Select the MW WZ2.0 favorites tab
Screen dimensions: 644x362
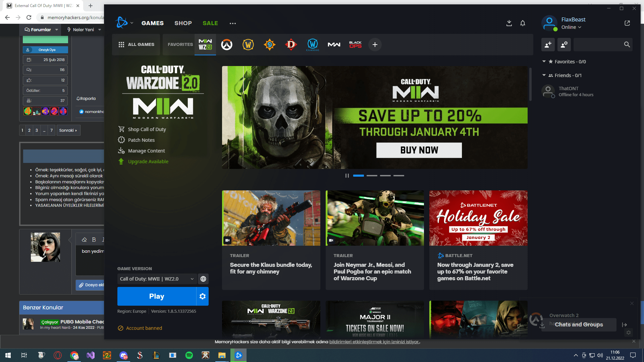pos(205,45)
